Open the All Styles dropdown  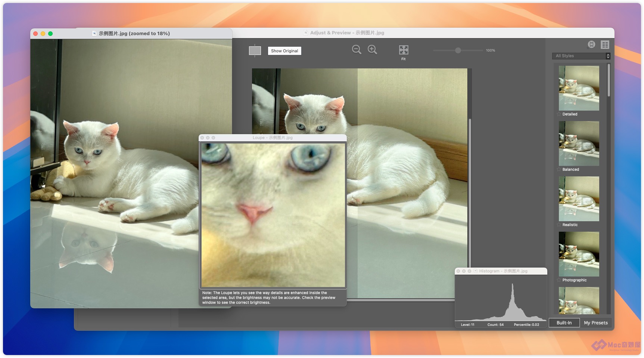click(581, 56)
